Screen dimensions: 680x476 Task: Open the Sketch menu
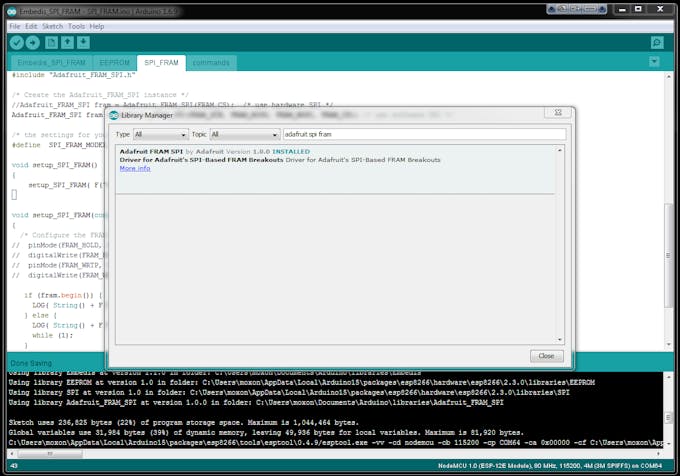[x=52, y=26]
